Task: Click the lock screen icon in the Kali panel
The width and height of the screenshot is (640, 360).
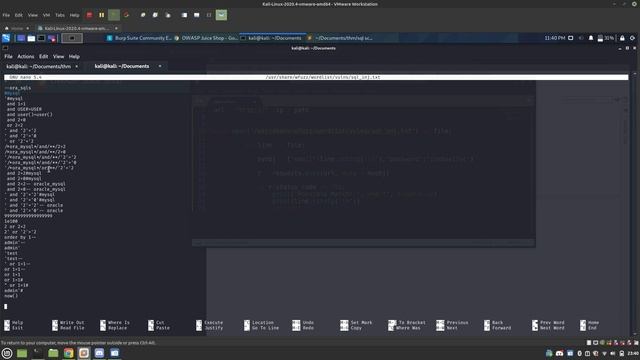Action: pyautogui.click(x=622, y=38)
